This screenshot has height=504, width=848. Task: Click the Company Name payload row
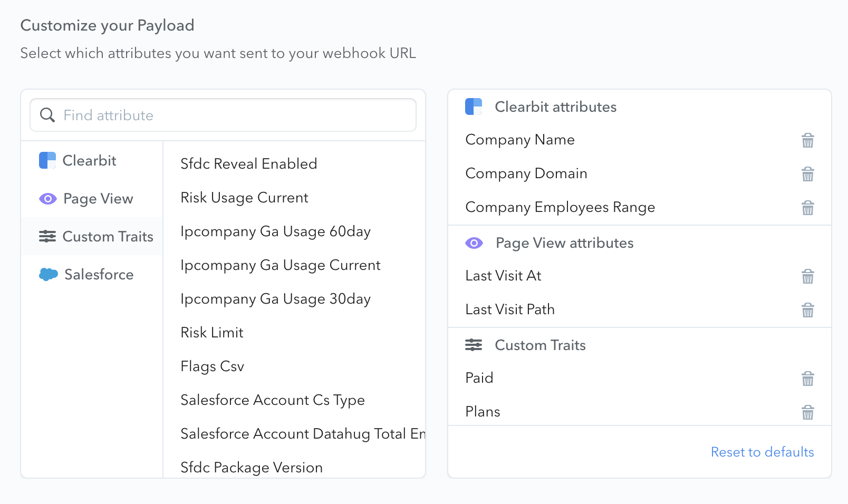click(x=639, y=140)
